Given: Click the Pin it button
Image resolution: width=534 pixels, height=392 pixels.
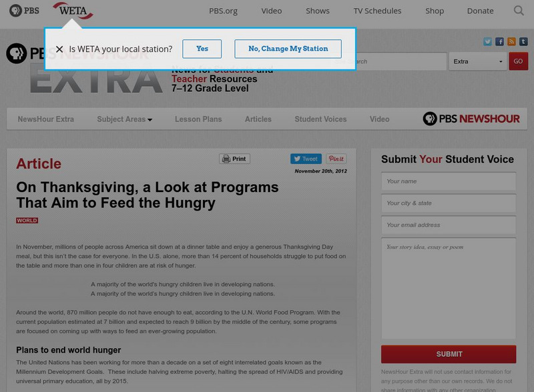Looking at the screenshot, I should [x=336, y=159].
